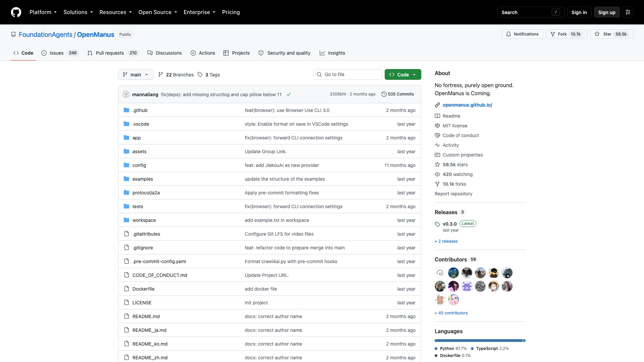Click the assets folder icon

126,151
